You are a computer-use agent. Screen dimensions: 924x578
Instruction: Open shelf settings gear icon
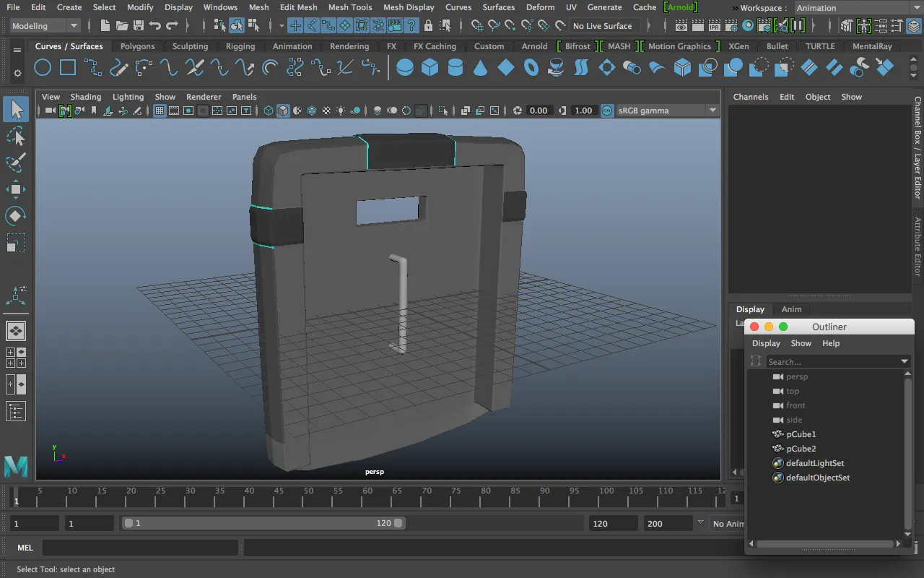pyautogui.click(x=17, y=73)
